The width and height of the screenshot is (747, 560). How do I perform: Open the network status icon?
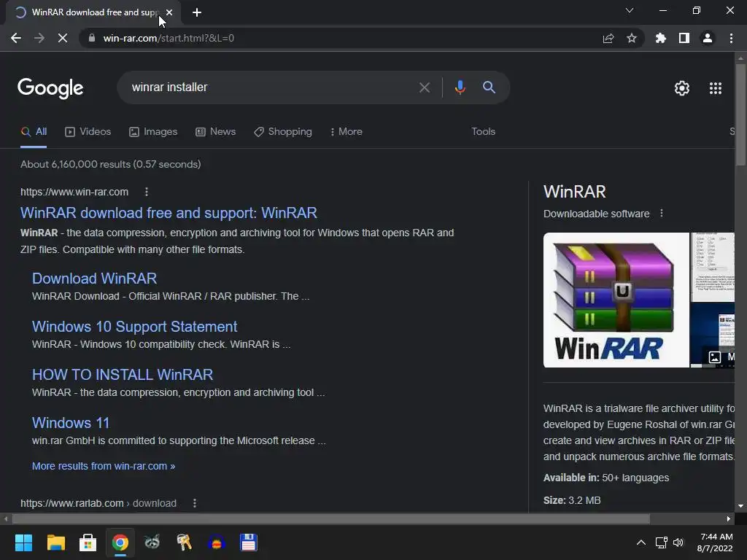click(661, 542)
